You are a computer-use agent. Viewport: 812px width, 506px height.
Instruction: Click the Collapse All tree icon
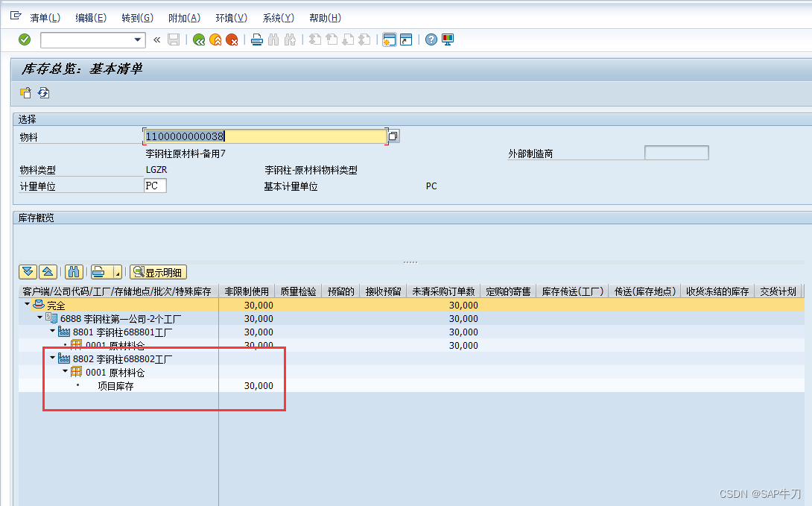(x=48, y=272)
